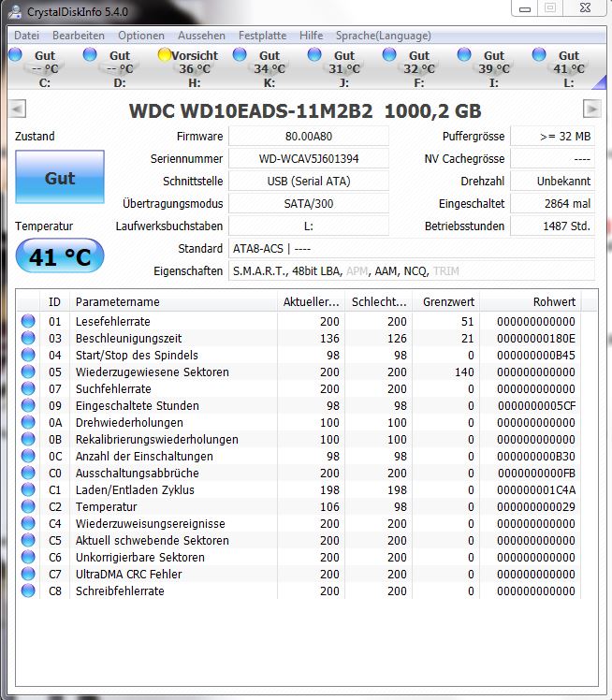The image size is (612, 700).
Task: Select drive F: status icon
Action: point(389,55)
